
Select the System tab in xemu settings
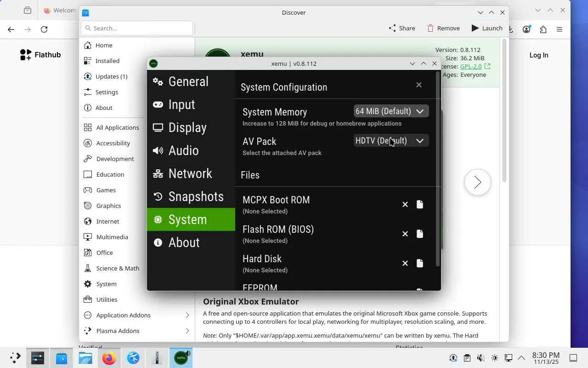pos(191,219)
